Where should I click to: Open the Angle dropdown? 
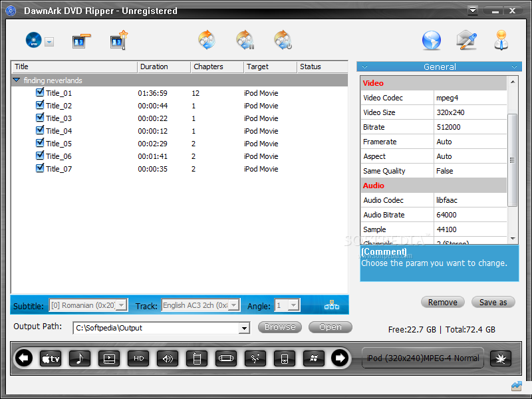coord(293,305)
